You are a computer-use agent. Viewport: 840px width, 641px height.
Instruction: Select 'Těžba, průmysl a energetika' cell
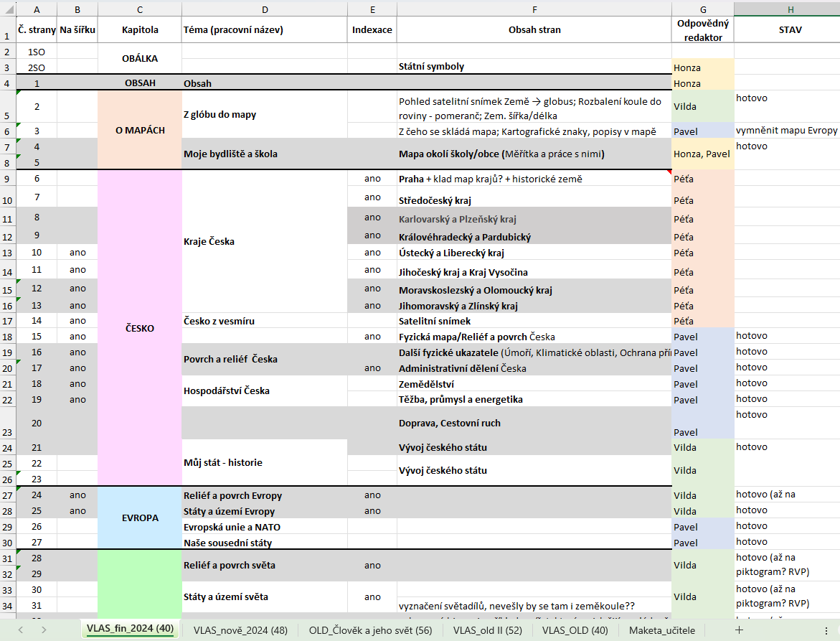pyautogui.click(x=534, y=399)
